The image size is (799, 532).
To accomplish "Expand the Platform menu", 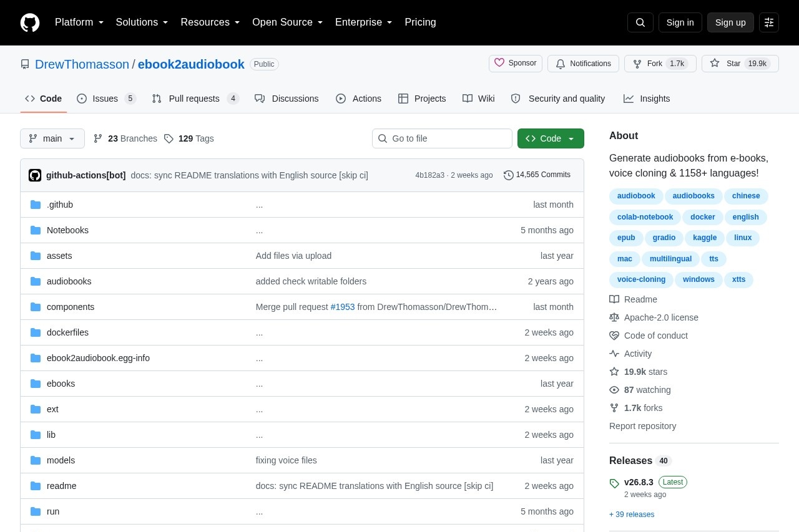I will point(79,22).
